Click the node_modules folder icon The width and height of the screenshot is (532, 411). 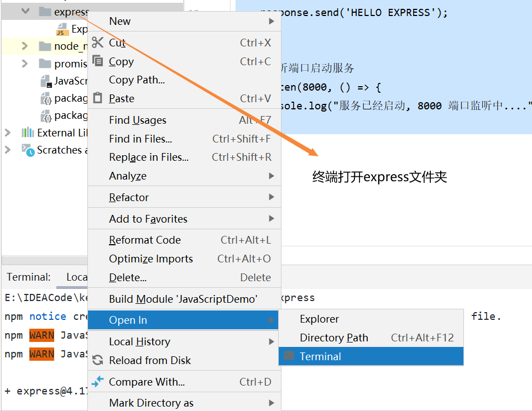(x=45, y=46)
